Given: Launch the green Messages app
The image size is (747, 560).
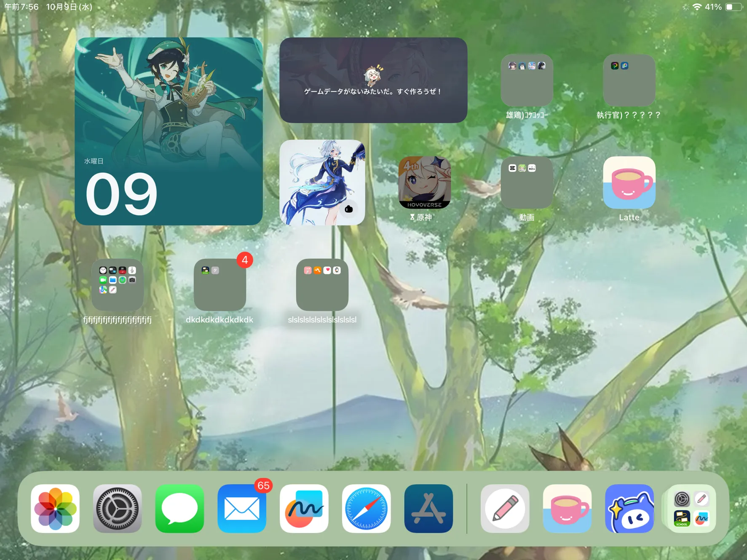Looking at the screenshot, I should (x=179, y=508).
